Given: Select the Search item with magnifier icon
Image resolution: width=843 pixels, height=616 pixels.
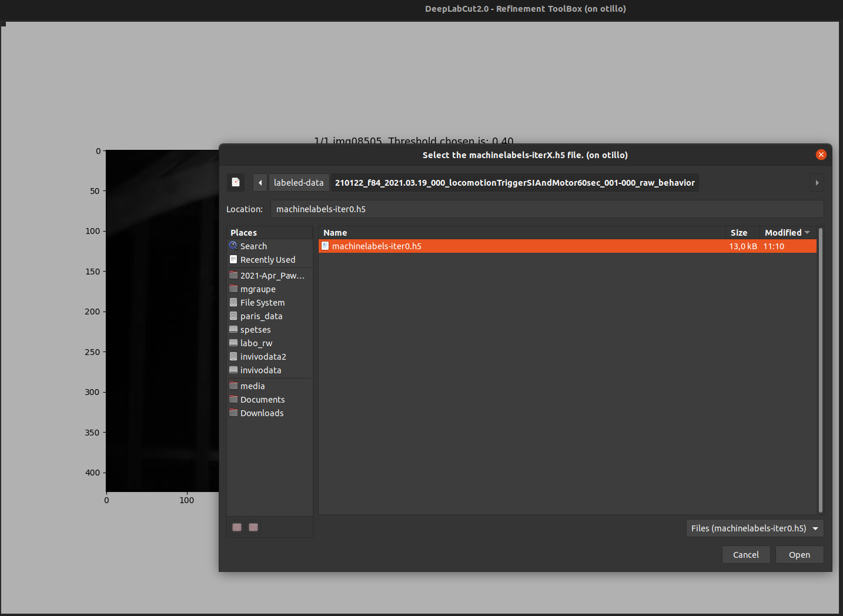Looking at the screenshot, I should pyautogui.click(x=253, y=246).
